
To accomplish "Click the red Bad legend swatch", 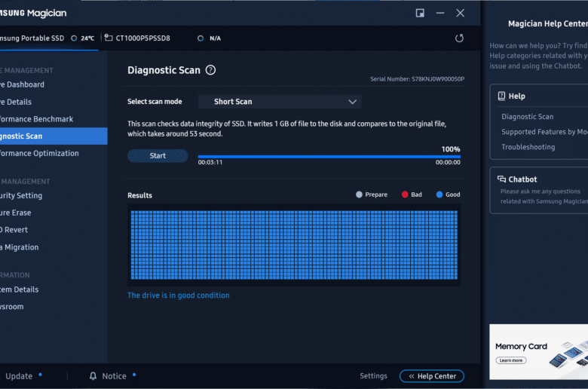I will click(405, 194).
